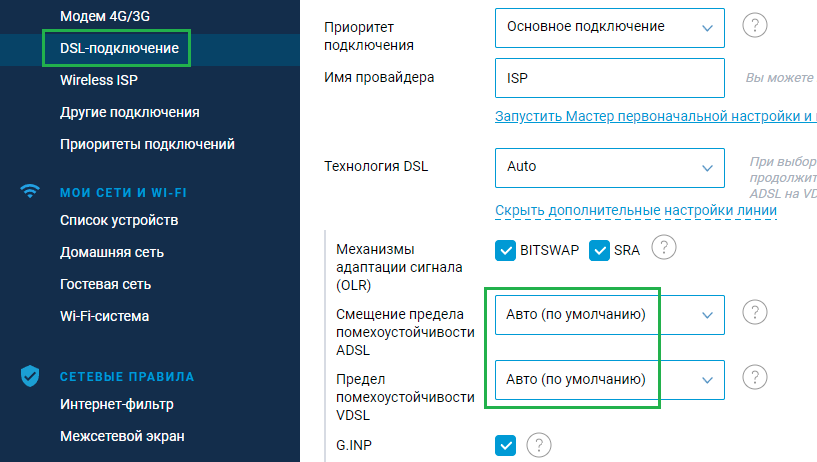This screenshot has width=817, height=462.
Task: Open the Приоритет подключения dropdown
Action: [x=609, y=27]
